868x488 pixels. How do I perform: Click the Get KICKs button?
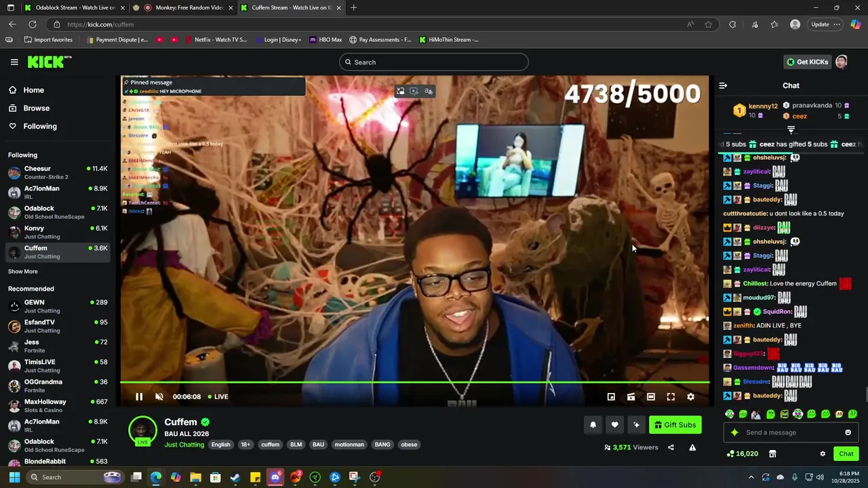tap(807, 62)
